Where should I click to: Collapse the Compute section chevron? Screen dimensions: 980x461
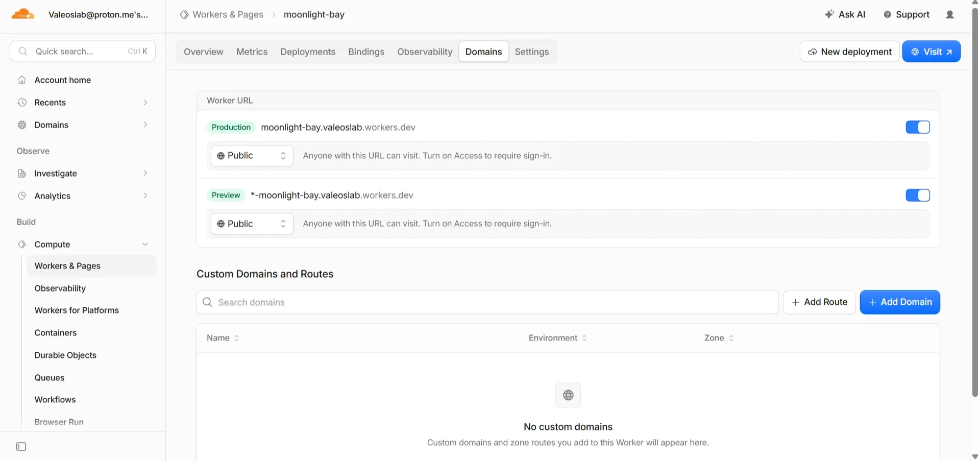(x=145, y=245)
